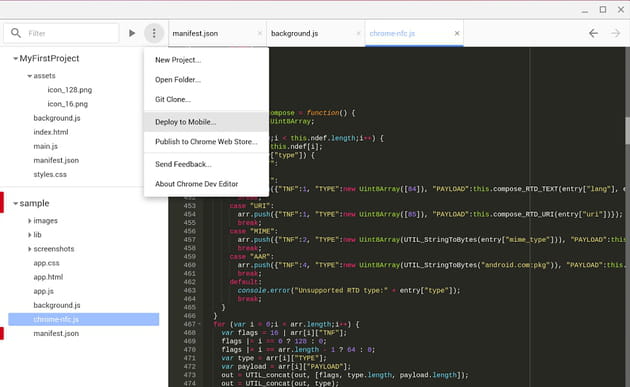Collapse the MyFirstProject tree node
This screenshot has height=387, width=630.
tap(15, 59)
